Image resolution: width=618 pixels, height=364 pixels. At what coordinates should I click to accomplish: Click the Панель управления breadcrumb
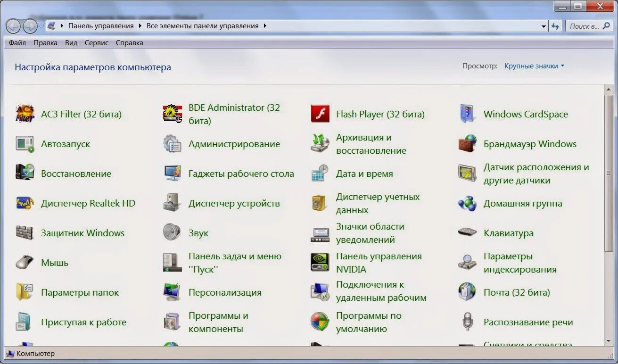click(x=101, y=26)
